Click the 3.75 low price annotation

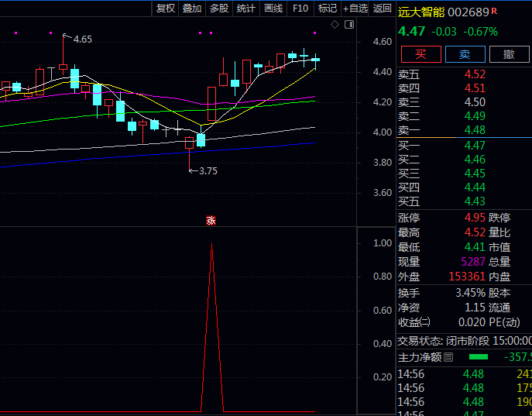point(208,170)
